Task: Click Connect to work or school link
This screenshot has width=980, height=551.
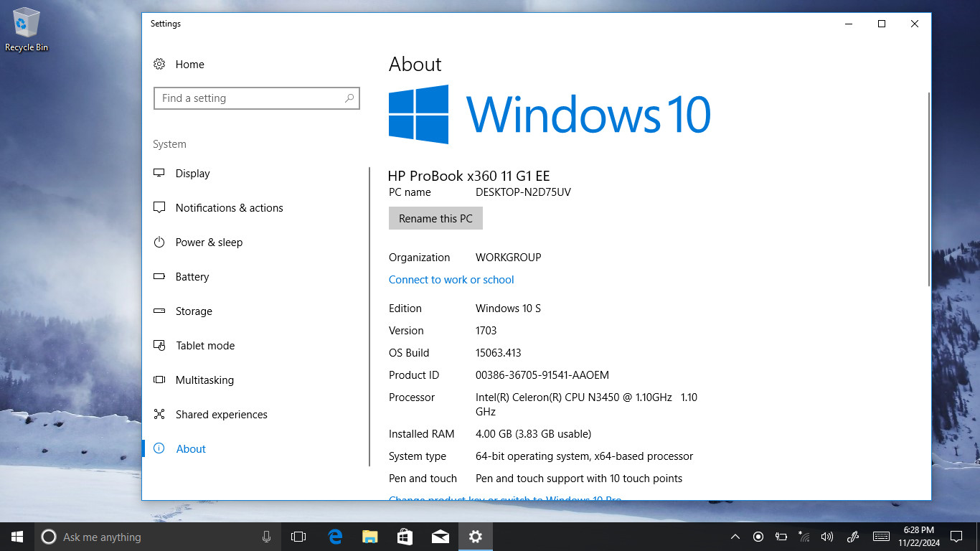Action: pyautogui.click(x=451, y=279)
